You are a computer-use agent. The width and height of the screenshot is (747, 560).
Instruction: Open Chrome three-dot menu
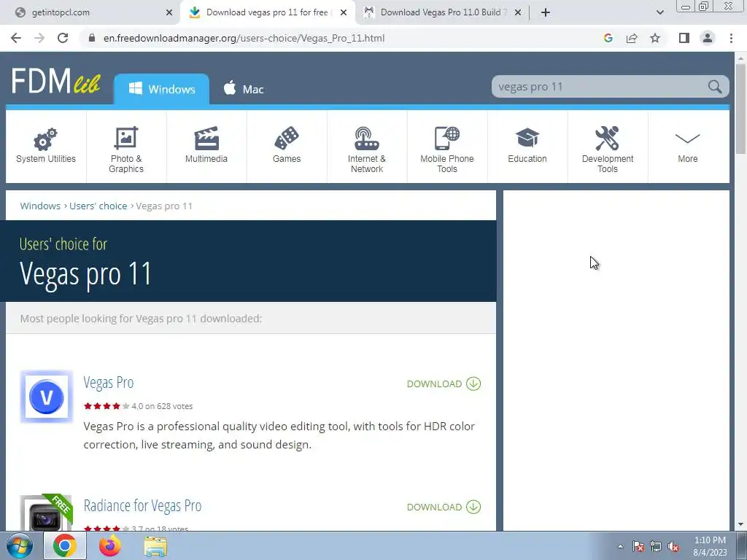[x=731, y=38]
